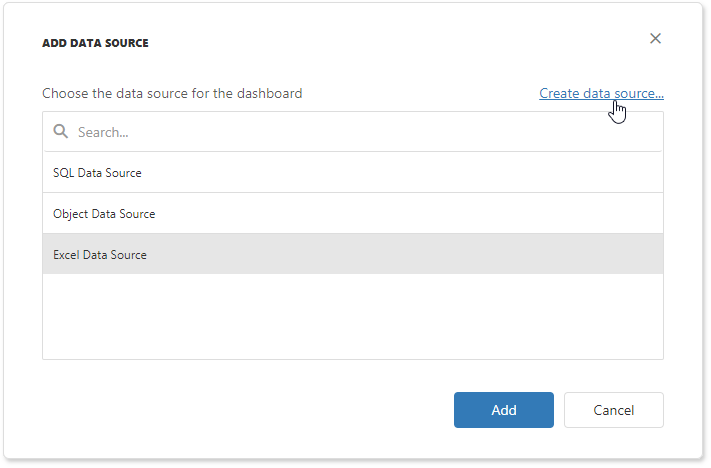The image size is (711, 468).
Task: Activate search via the magnifying glass
Action: tap(61, 131)
